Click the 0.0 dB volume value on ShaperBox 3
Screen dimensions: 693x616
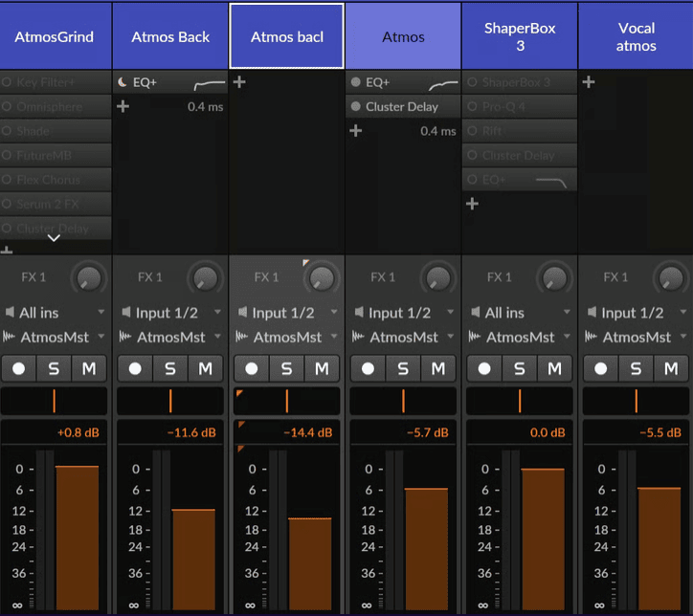point(548,432)
